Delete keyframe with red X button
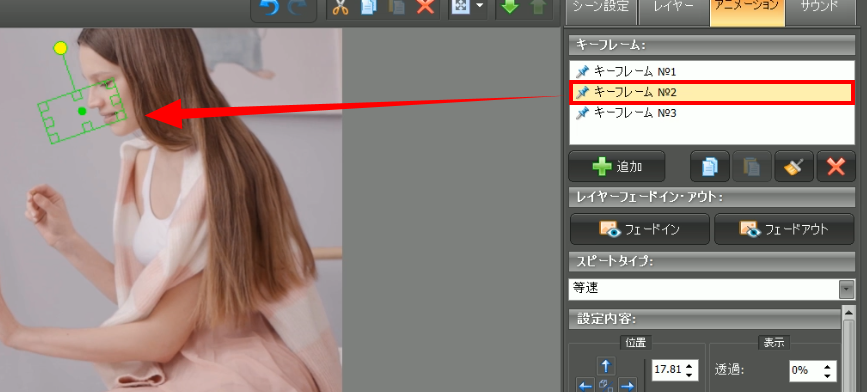Screen dimensions: 867x392 pos(836,166)
